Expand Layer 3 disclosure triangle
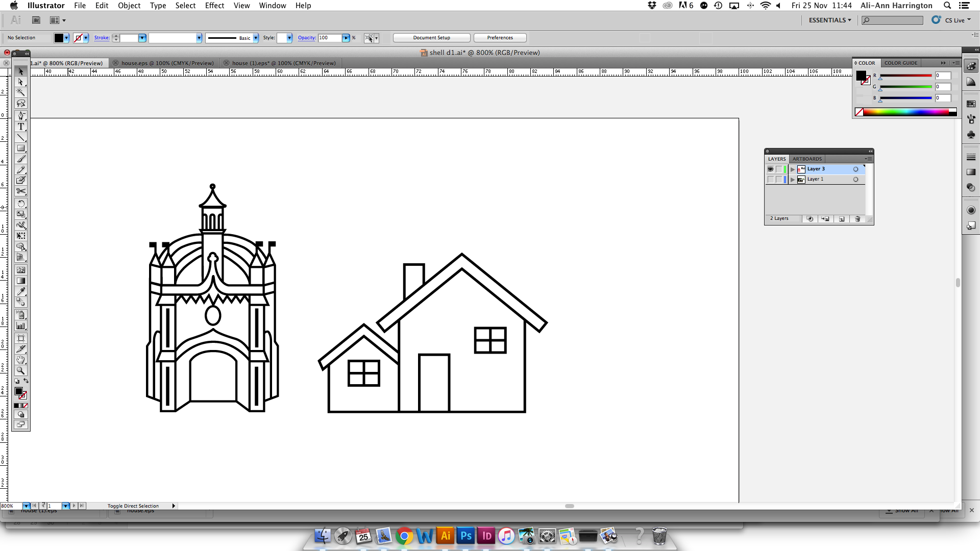The height and width of the screenshot is (551, 980). 792,169
